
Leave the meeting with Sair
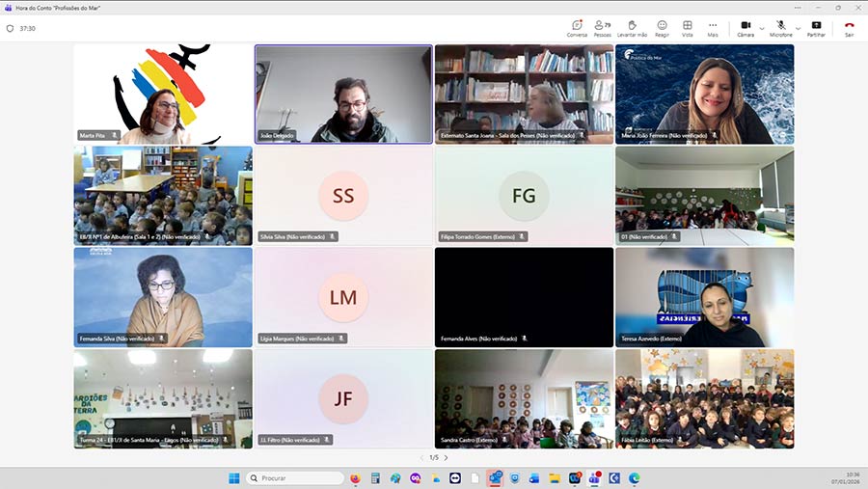[x=849, y=28]
